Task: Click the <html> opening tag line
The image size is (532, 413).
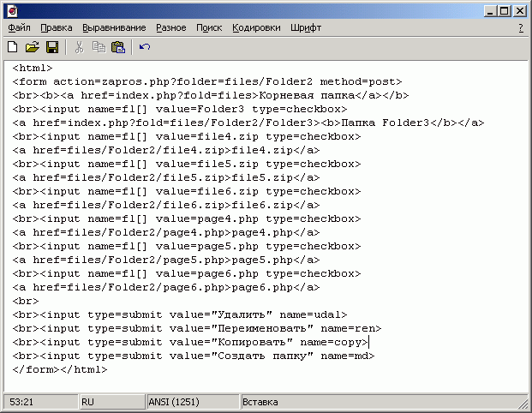Action: pyautogui.click(x=33, y=68)
